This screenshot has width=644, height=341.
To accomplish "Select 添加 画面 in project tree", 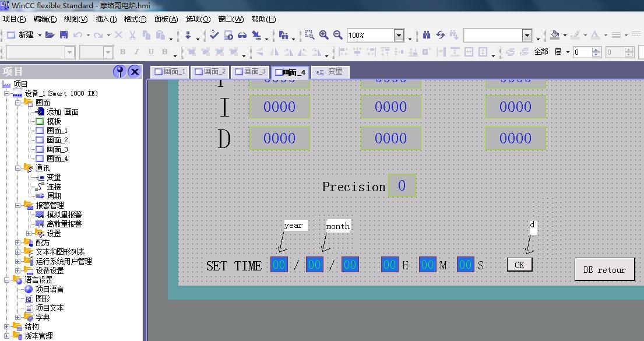I will pos(62,112).
